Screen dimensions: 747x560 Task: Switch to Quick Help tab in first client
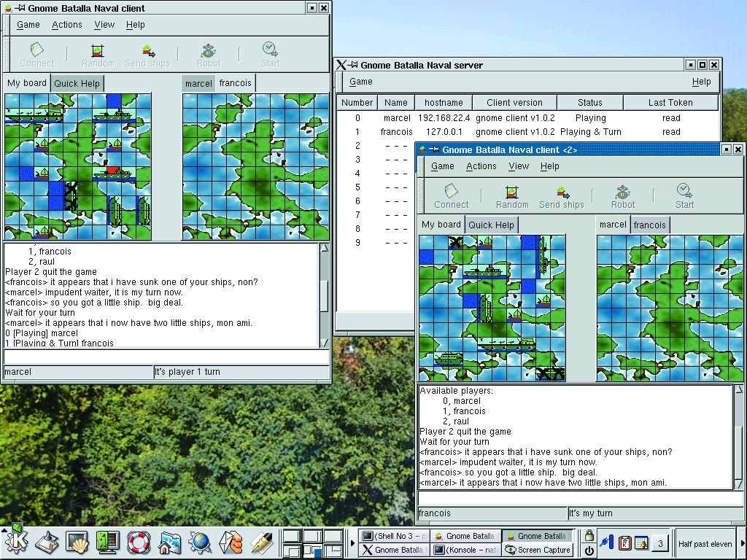77,83
